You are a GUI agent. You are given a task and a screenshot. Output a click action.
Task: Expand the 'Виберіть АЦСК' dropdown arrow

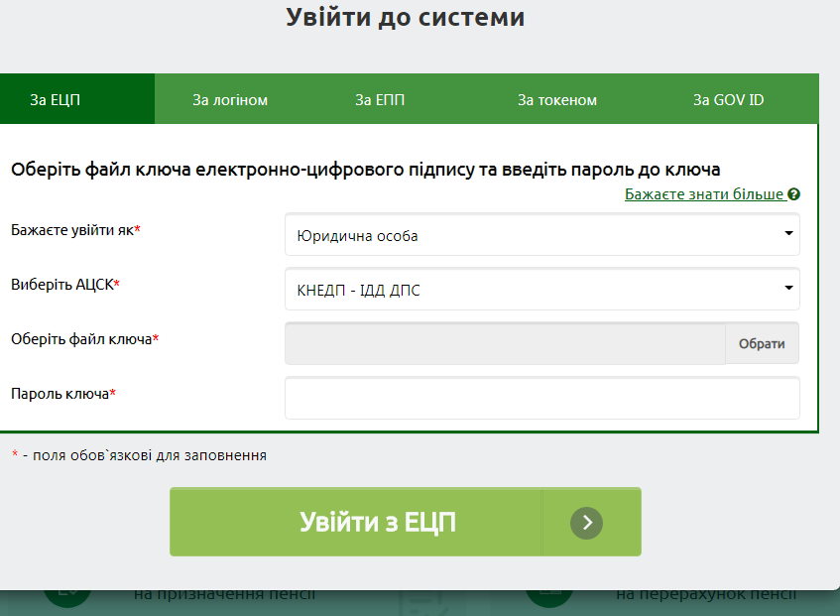coord(788,289)
